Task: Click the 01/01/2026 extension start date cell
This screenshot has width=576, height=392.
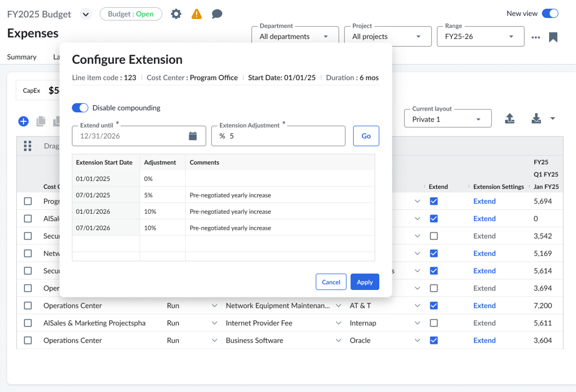Action: pyautogui.click(x=106, y=211)
